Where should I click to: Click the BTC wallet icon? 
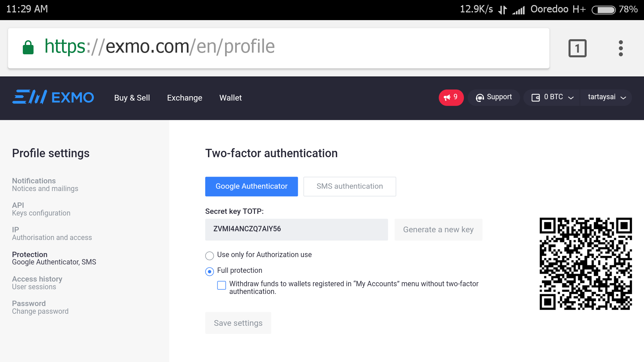click(x=534, y=97)
